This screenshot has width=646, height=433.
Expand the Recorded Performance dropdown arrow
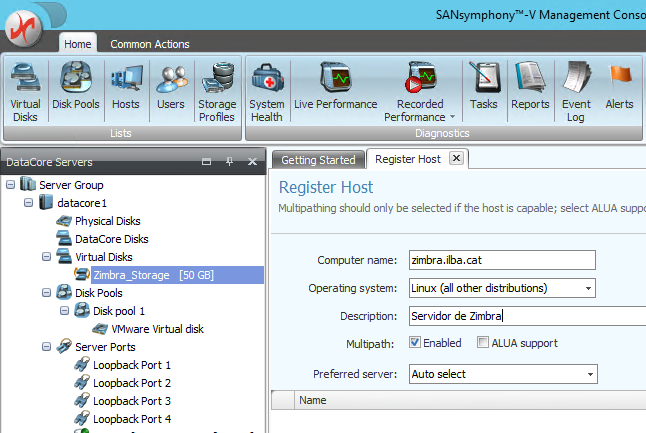[452, 117]
